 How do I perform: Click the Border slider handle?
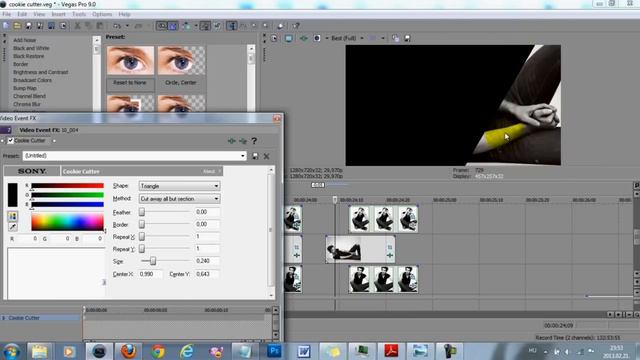pyautogui.click(x=142, y=224)
